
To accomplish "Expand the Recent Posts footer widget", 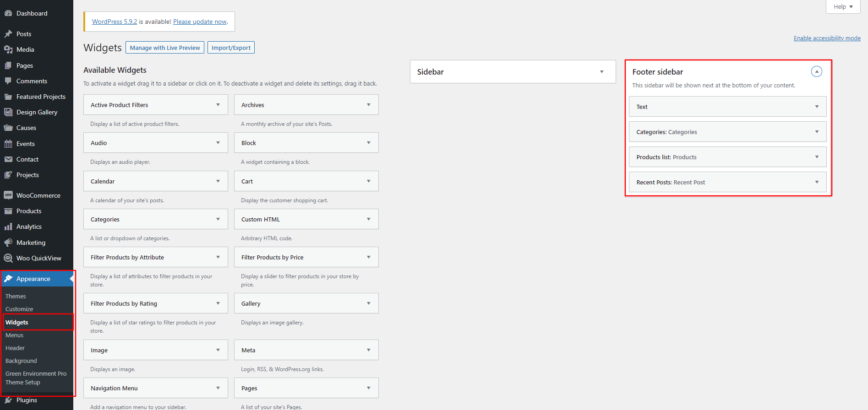I will tap(816, 182).
